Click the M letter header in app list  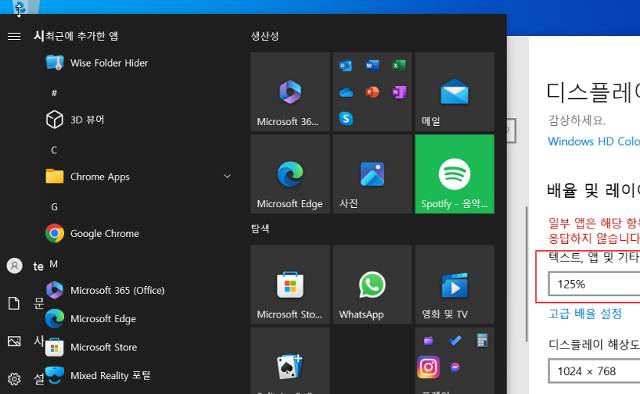53,264
